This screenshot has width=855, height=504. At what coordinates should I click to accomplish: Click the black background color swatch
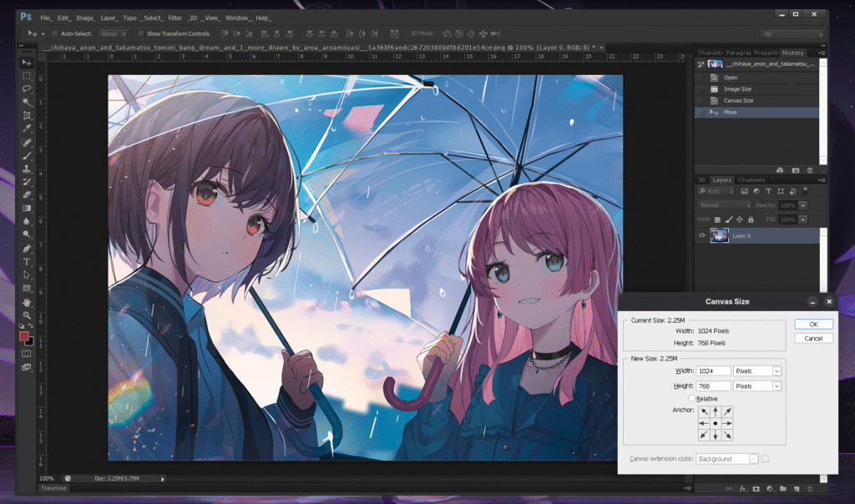coord(30,342)
